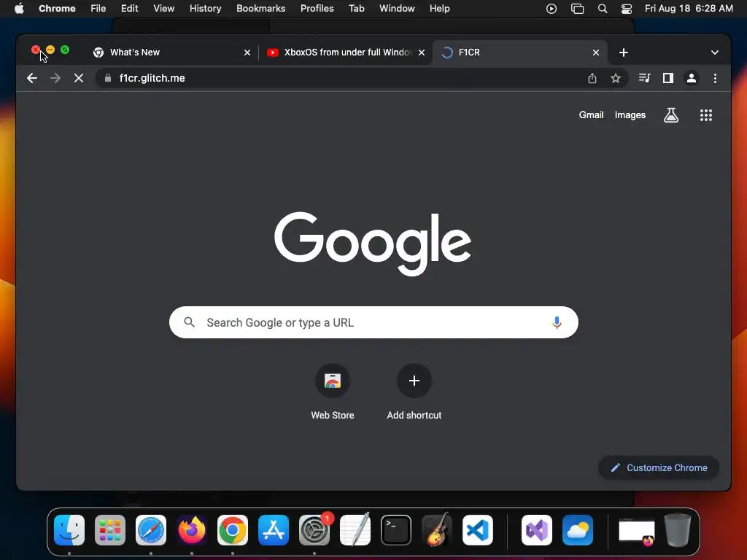View site info via lock icon

coord(108,78)
